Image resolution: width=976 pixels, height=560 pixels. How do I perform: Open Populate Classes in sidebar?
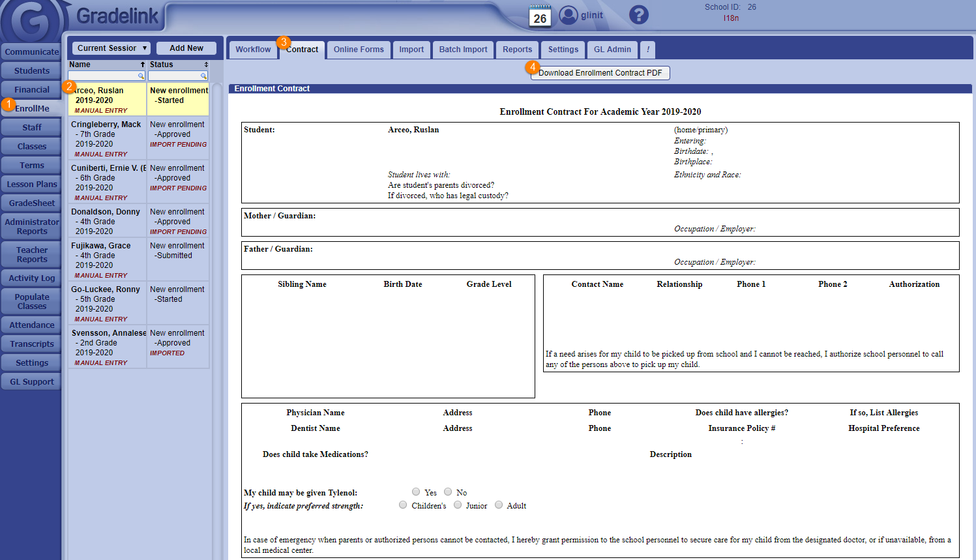click(31, 302)
